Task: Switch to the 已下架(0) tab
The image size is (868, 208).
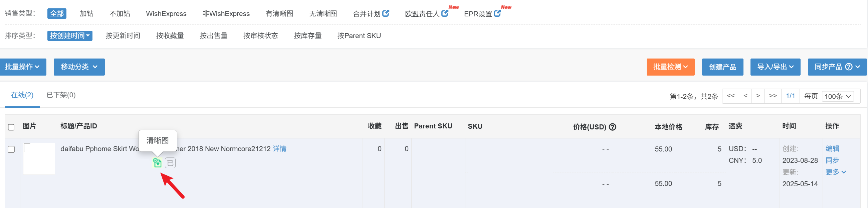Action: pyautogui.click(x=61, y=95)
